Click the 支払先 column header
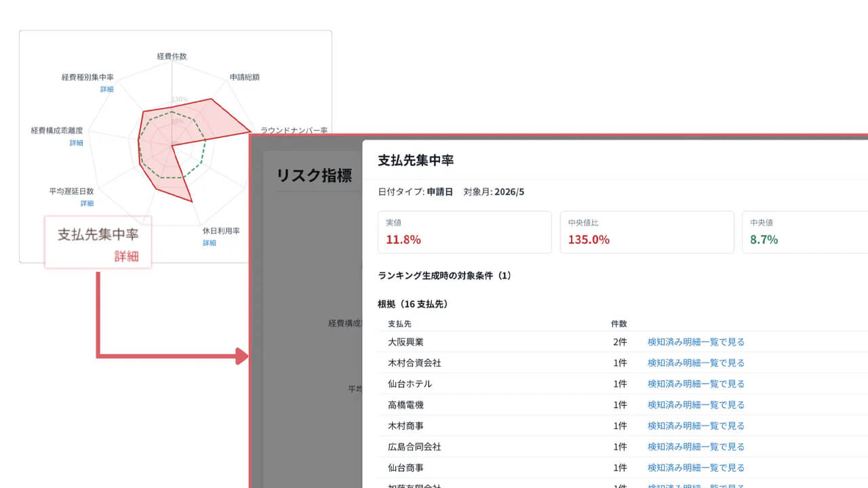 click(400, 324)
